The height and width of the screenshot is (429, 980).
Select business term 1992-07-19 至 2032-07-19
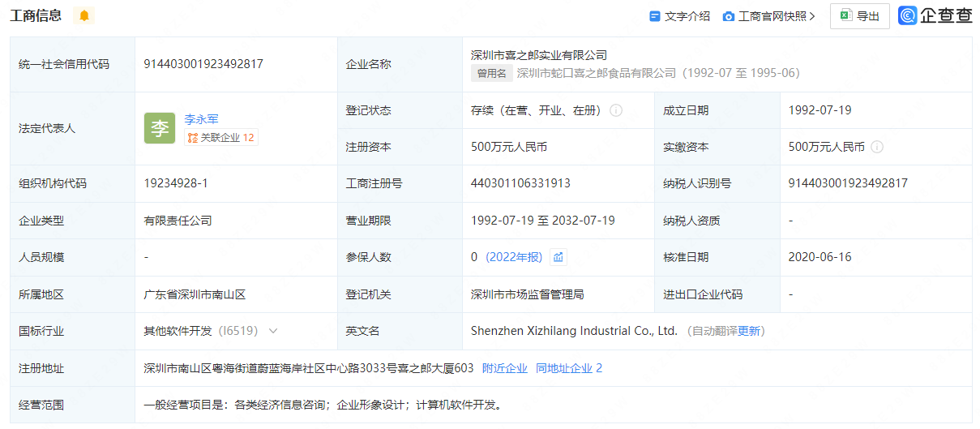[543, 221]
